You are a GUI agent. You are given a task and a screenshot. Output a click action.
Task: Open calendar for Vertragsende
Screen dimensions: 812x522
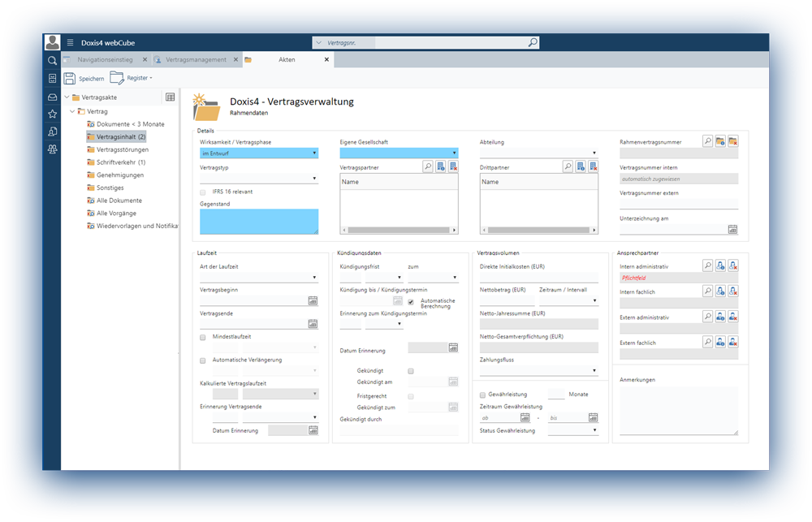[x=313, y=324]
